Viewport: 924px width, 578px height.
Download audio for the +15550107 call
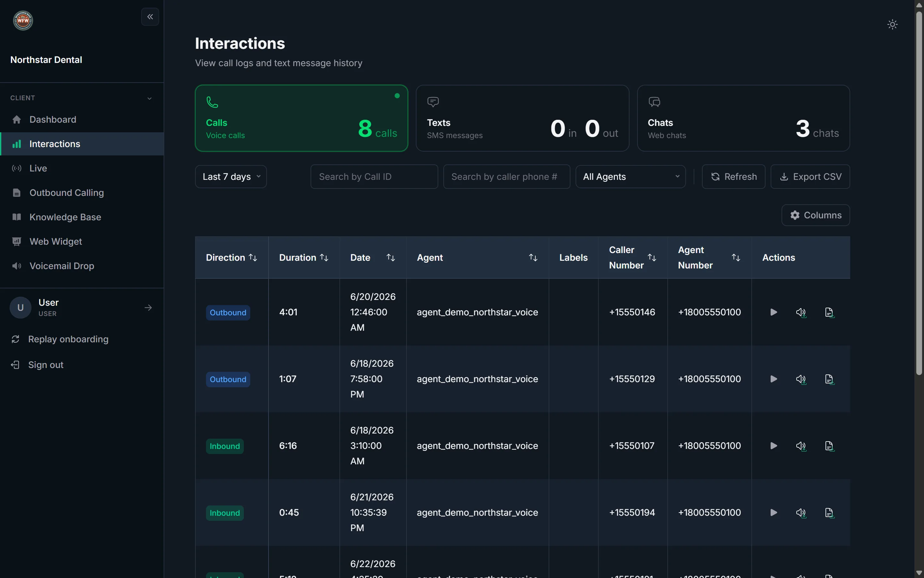(x=801, y=446)
